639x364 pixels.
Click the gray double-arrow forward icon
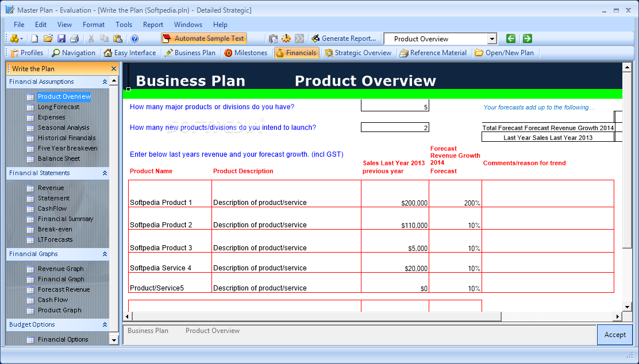coord(299,38)
